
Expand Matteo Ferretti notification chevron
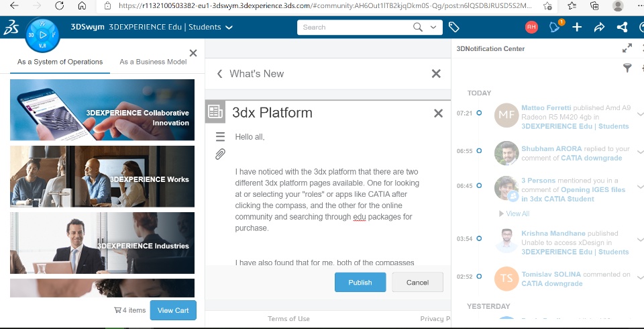640,114
